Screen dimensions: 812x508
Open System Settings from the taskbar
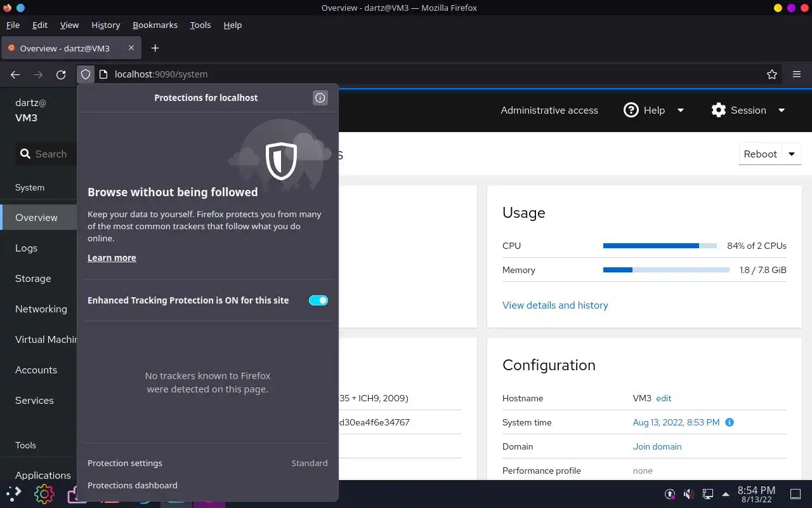tap(44, 493)
